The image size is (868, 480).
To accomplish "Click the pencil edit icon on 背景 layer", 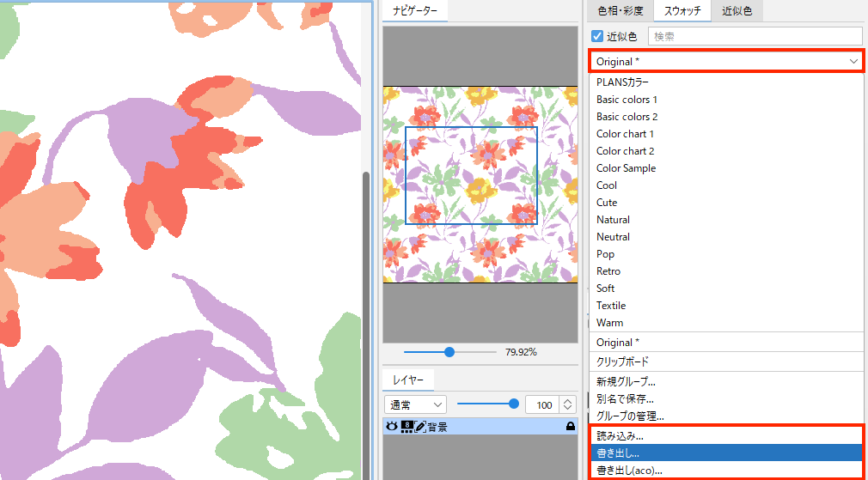I will pos(420,427).
